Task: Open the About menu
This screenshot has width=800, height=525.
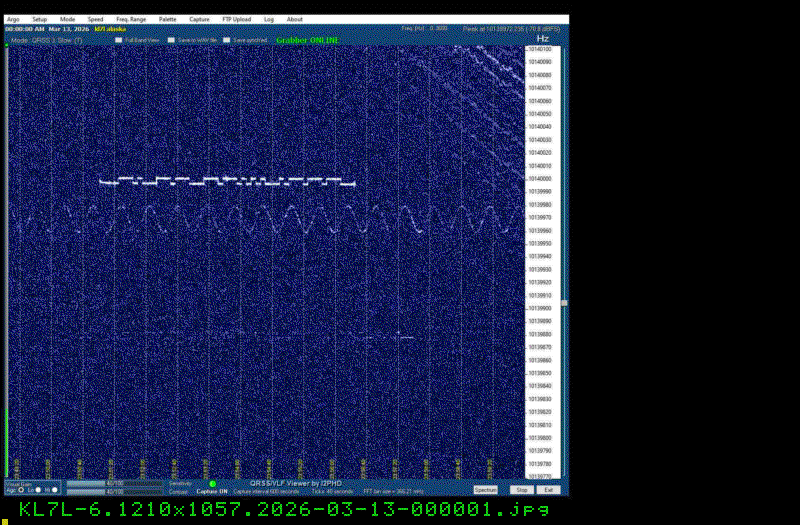Action: 295,19
